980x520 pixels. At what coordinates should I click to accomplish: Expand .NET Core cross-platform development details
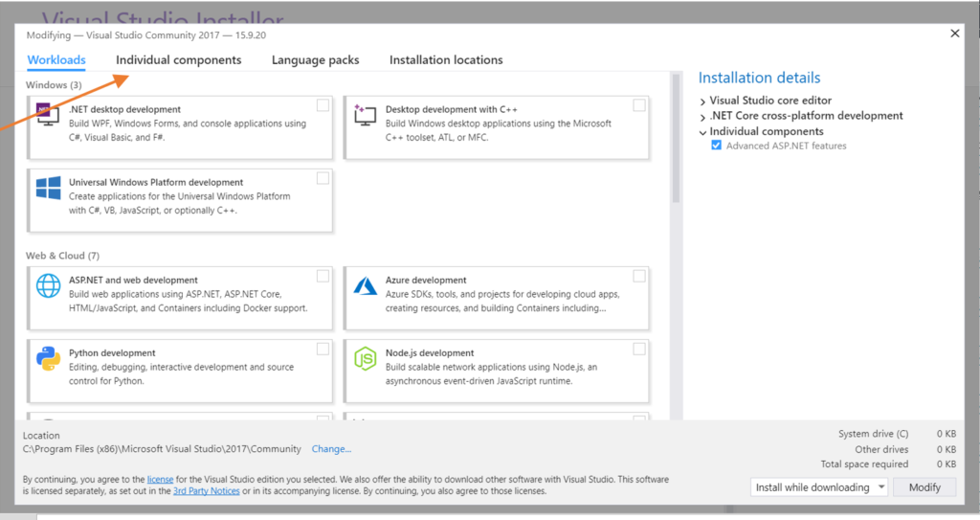click(703, 116)
